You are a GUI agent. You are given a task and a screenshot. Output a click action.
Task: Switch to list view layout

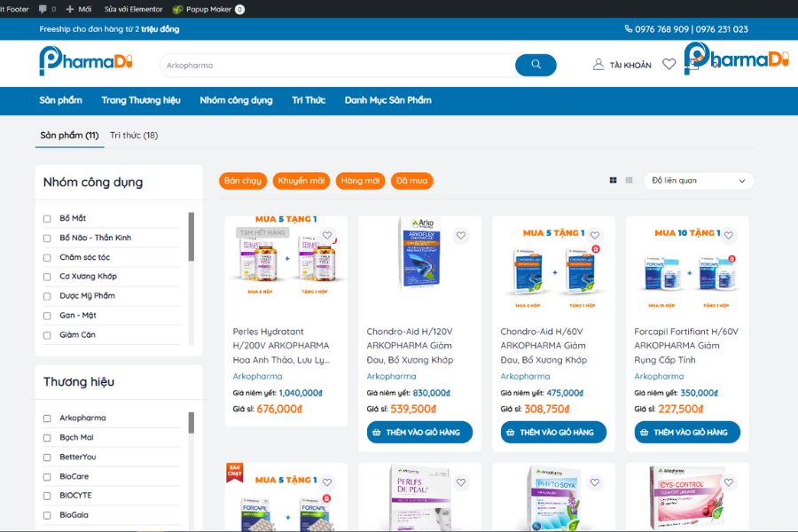tap(628, 180)
